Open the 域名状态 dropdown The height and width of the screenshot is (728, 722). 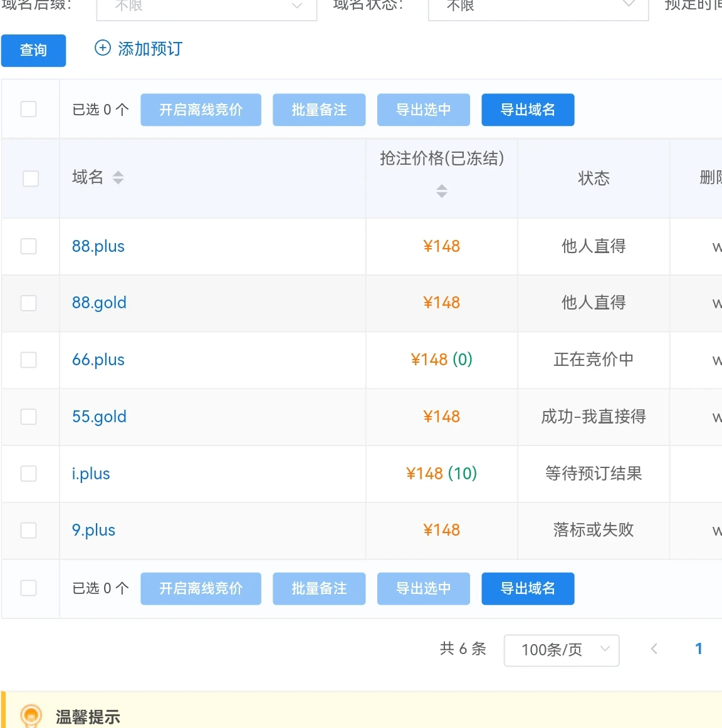538,6
